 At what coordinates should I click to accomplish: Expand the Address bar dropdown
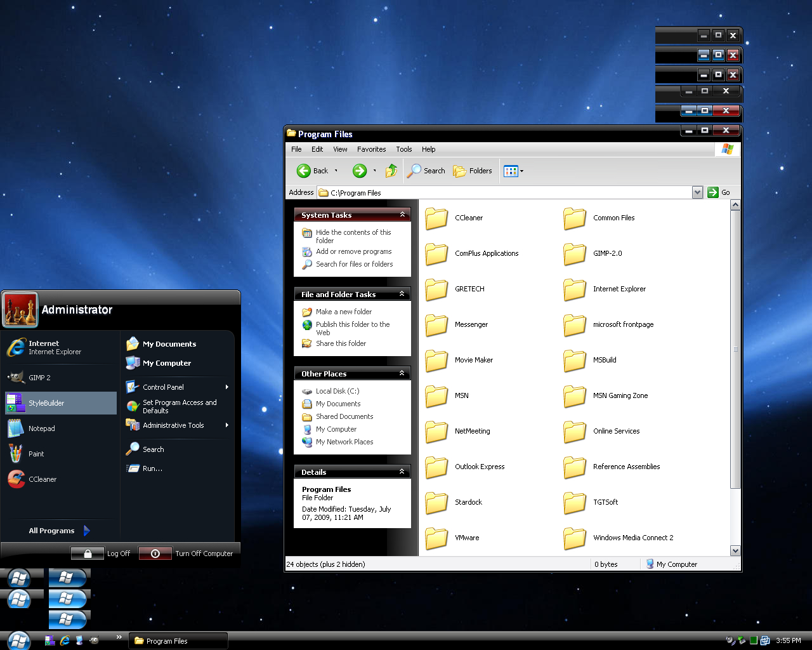tap(697, 192)
